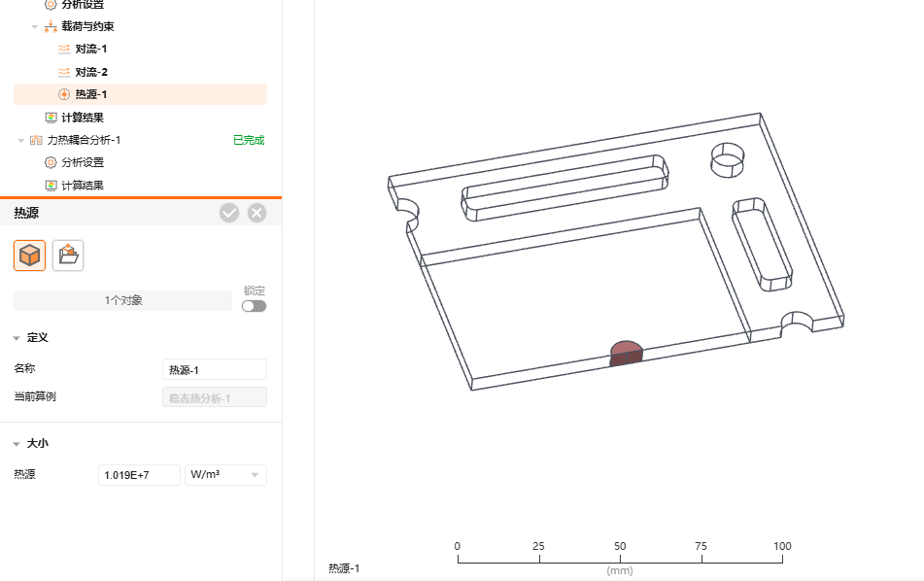Viewport: 924px width, 581px height.
Task: Select the red highlighted heat source body
Action: [626, 353]
